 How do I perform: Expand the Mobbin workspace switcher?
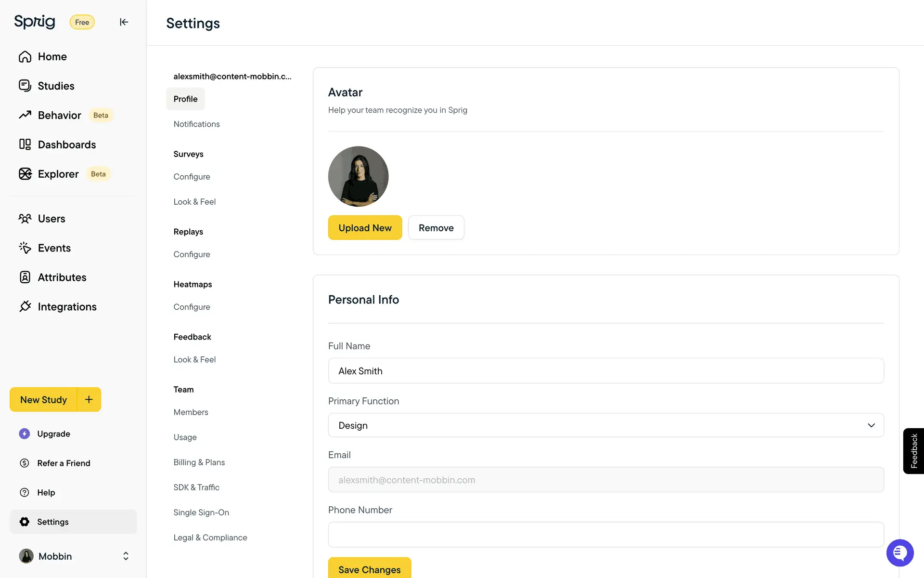126,556
